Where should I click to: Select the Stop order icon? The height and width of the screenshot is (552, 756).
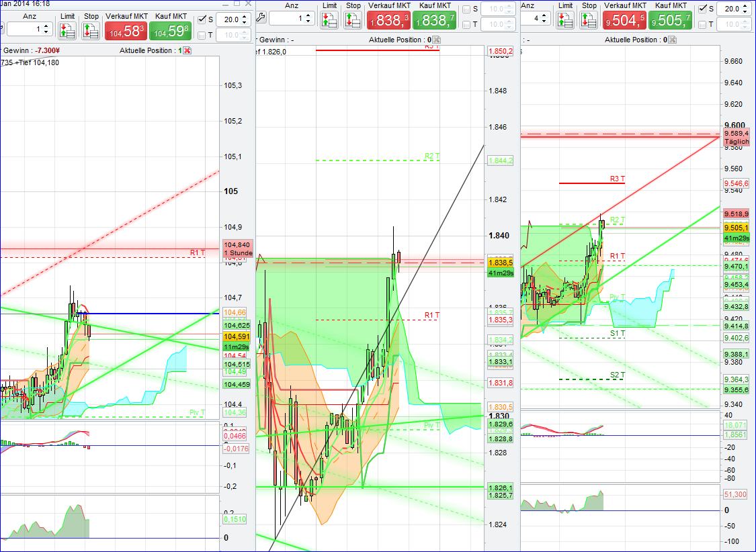click(x=90, y=30)
